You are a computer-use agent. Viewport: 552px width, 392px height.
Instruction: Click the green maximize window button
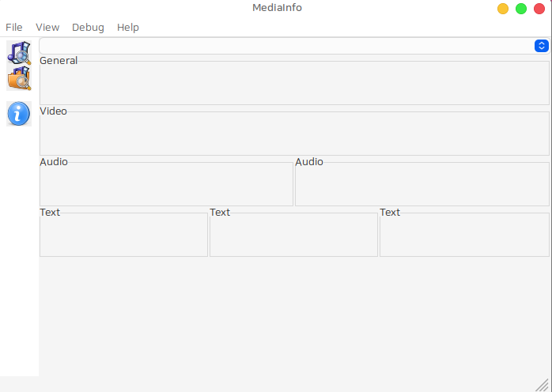tap(521, 9)
